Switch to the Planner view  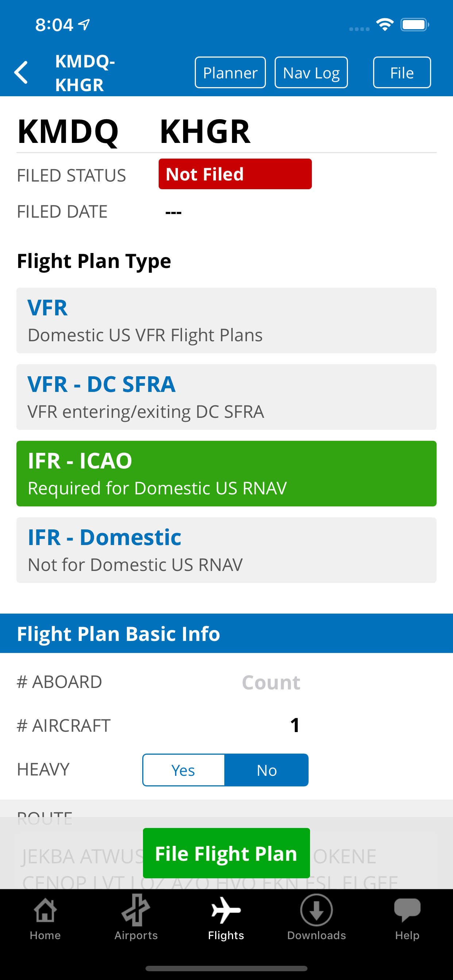(x=230, y=72)
